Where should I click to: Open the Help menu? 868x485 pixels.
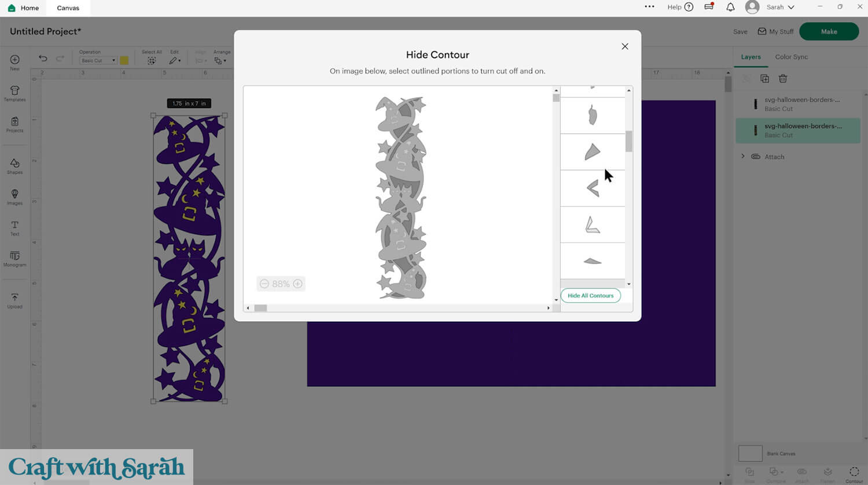point(680,7)
